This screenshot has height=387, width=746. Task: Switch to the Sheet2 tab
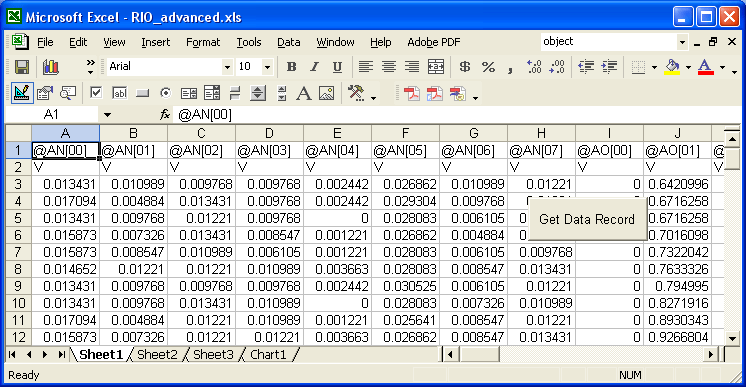(157, 355)
